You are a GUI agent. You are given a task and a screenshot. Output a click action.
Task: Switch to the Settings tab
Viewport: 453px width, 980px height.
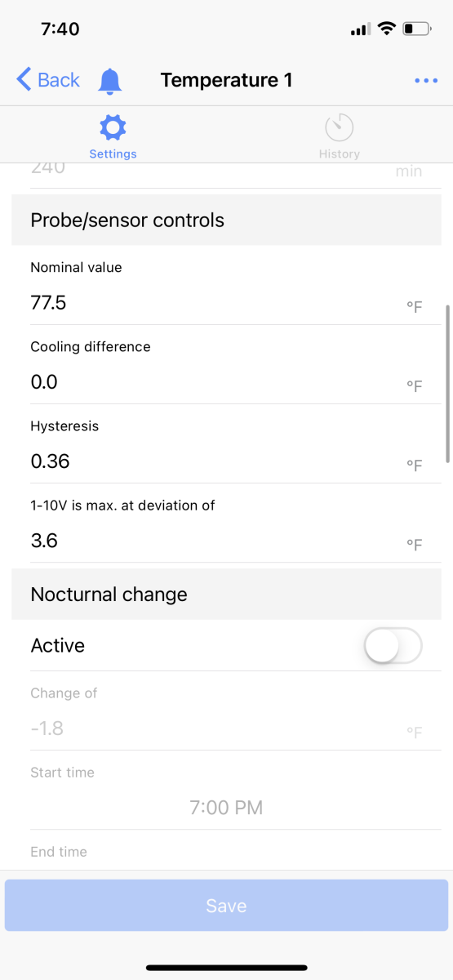(113, 136)
